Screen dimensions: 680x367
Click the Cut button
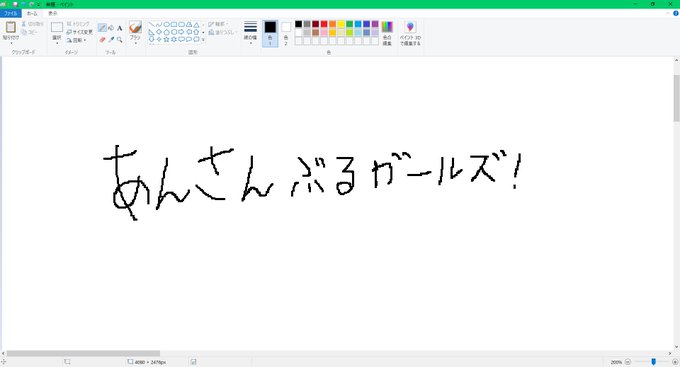point(33,24)
